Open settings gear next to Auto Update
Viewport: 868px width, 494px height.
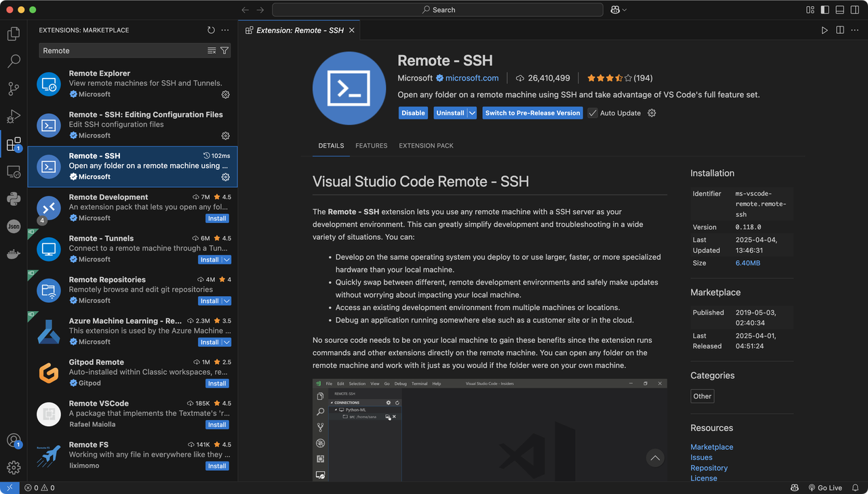pyautogui.click(x=652, y=113)
